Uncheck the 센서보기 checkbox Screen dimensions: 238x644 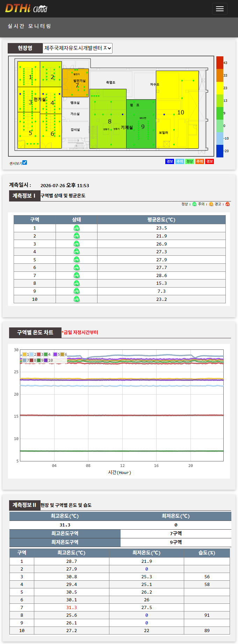pyautogui.click(x=24, y=163)
